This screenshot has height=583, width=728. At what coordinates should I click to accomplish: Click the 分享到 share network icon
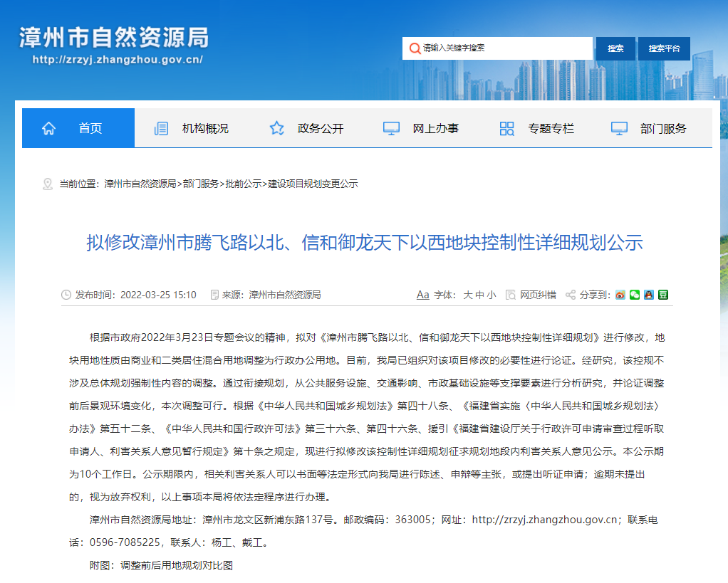[x=570, y=294]
